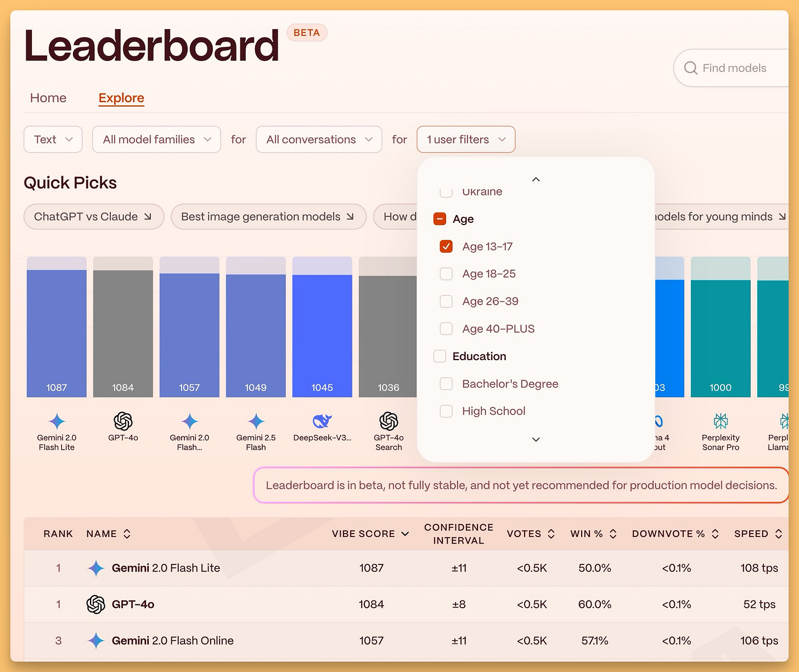Click the 1000 teal bar in the chart
Viewport: 799px width, 672px height.
721,338
